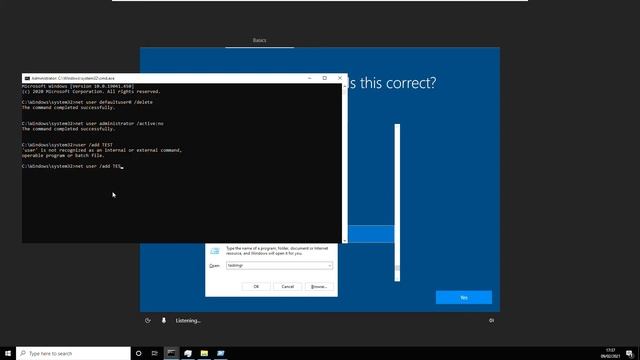Click the Open text field in Run dialog
Image resolution: width=640 pixels, height=360 pixels.
click(x=280, y=265)
